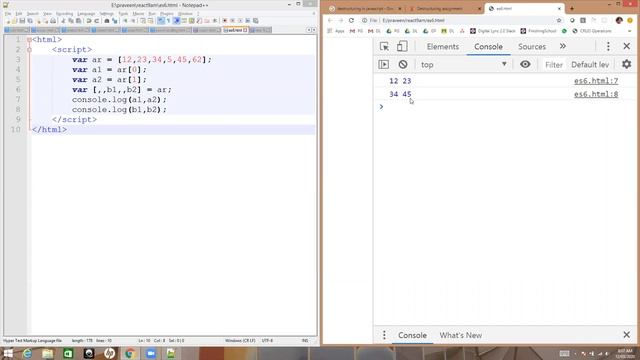Toggle the live expression eye icon
Viewport: 640px width, 360px height.
pyautogui.click(x=525, y=64)
